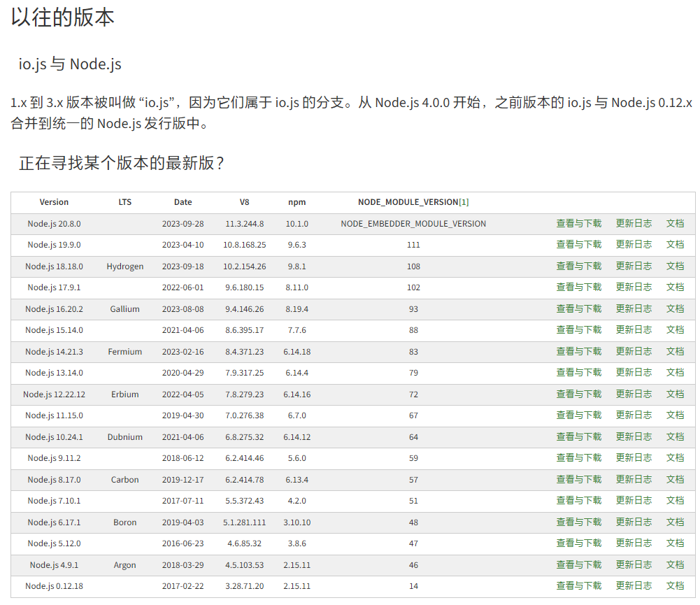Click 查看与下载 for Node.js 16.20.2 Gallium

tap(578, 308)
